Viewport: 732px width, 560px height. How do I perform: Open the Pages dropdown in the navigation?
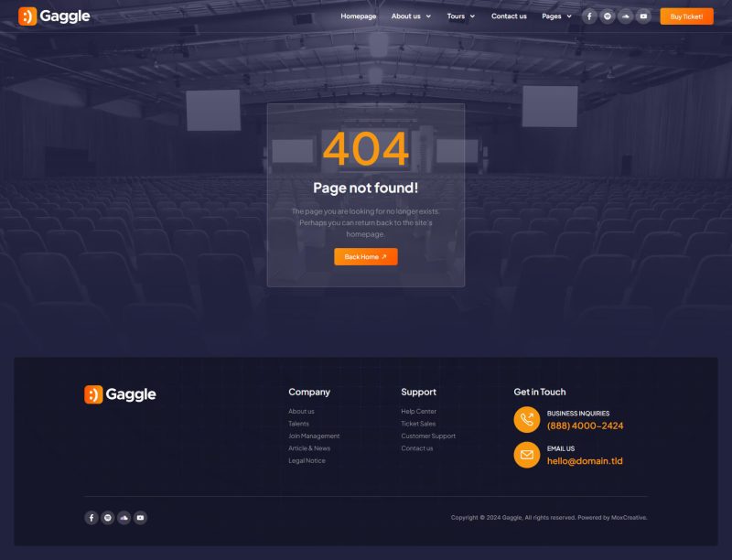(556, 16)
